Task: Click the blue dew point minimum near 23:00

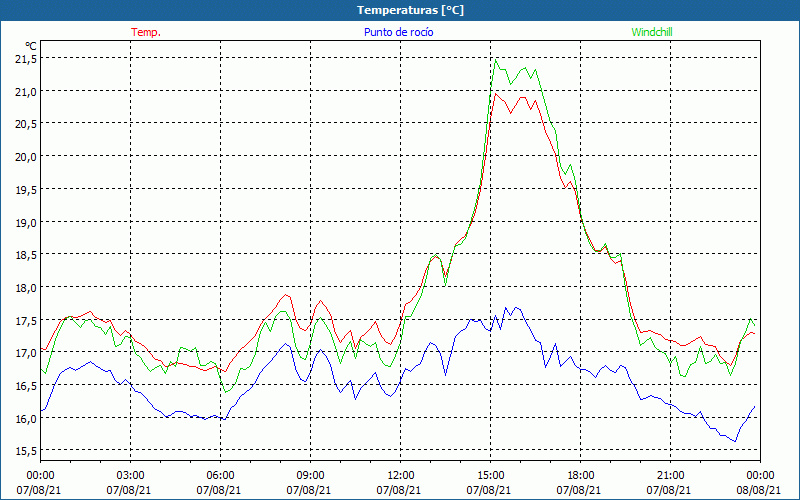Action: coord(735,441)
